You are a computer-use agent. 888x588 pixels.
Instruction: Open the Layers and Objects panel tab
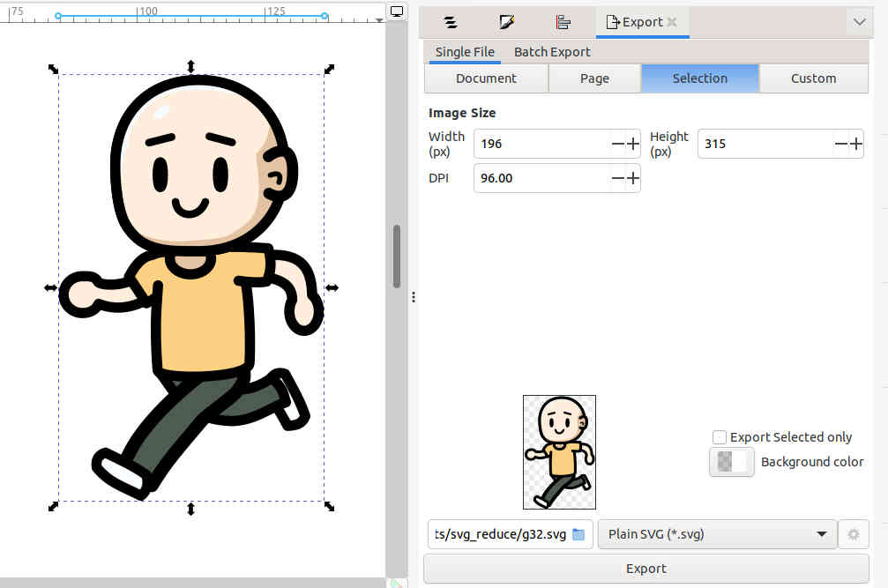pos(451,22)
